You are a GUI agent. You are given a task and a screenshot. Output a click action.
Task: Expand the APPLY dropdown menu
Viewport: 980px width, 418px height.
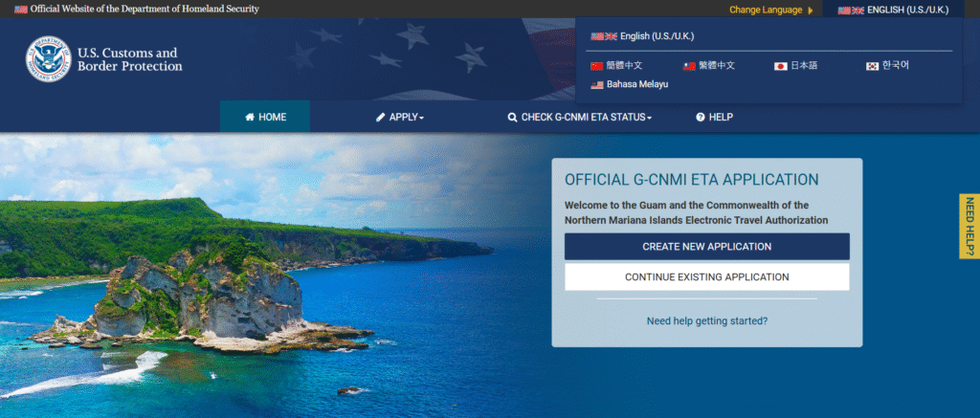400,118
